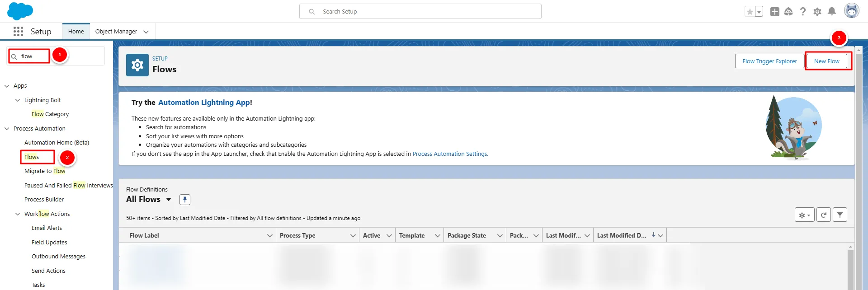The image size is (868, 290).
Task: Sort by the Template column header
Action: [412, 236]
